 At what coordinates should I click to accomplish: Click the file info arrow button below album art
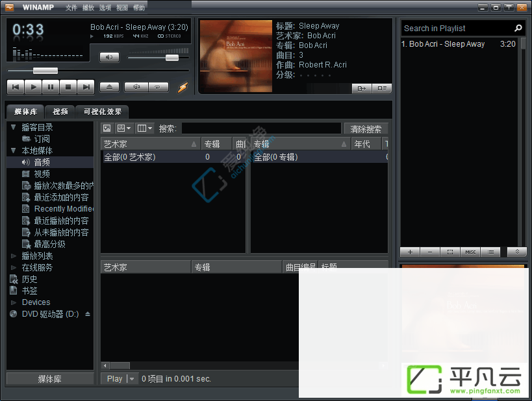(x=362, y=88)
